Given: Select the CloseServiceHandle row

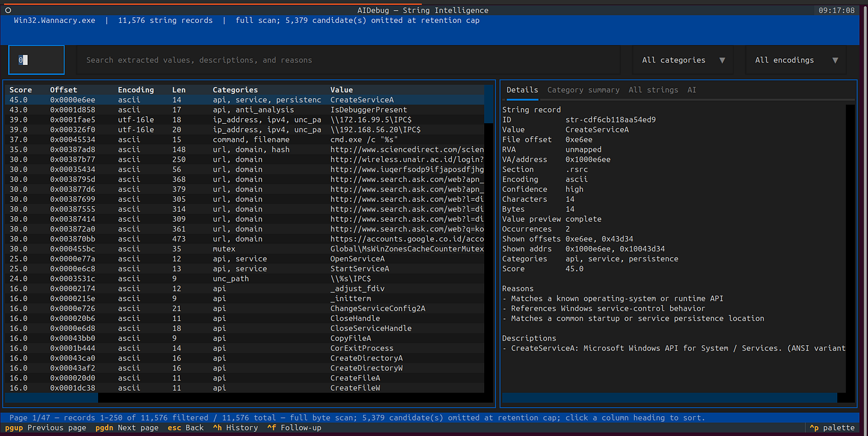Looking at the screenshot, I should point(245,328).
